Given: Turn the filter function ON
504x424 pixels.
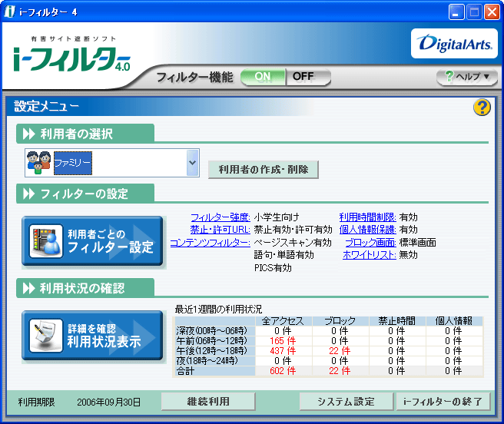Looking at the screenshot, I should point(263,77).
